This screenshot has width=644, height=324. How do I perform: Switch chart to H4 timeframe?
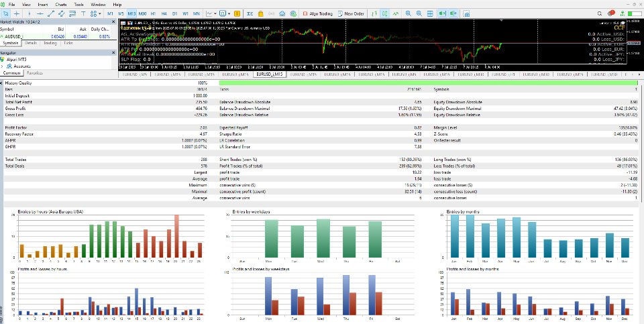click(164, 13)
